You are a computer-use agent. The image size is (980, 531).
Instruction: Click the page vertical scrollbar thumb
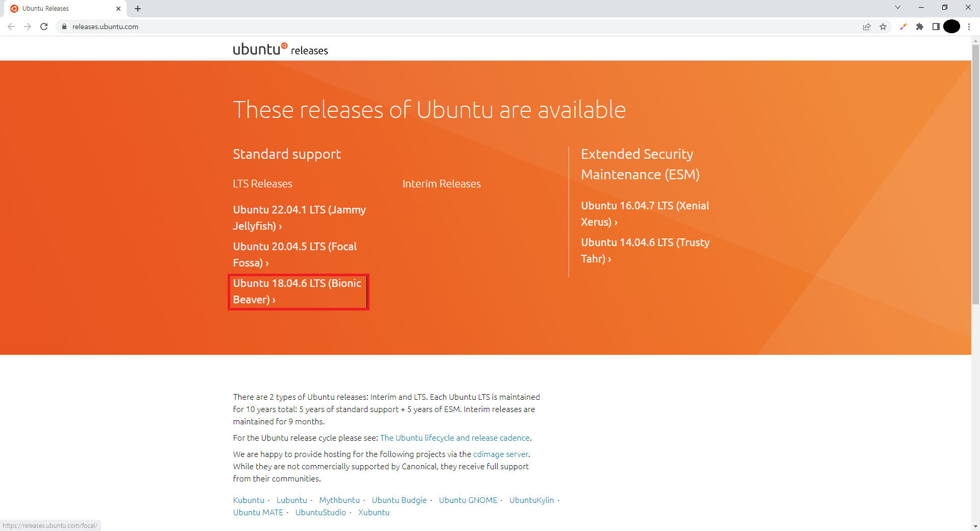[975, 175]
